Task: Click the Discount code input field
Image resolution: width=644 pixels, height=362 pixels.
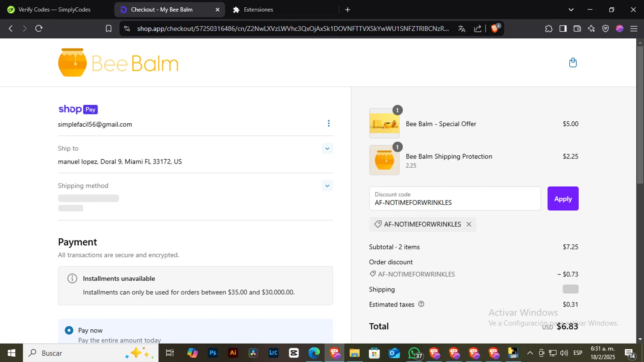Action: click(455, 198)
